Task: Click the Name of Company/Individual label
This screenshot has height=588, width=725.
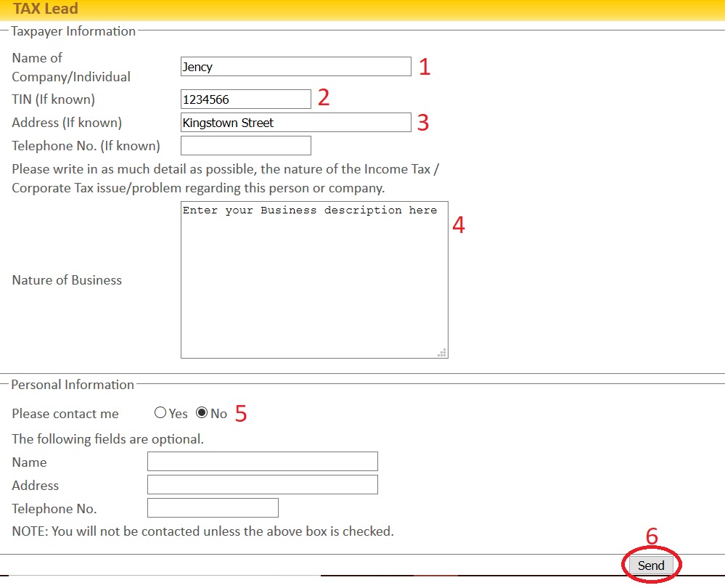Action: pos(71,67)
